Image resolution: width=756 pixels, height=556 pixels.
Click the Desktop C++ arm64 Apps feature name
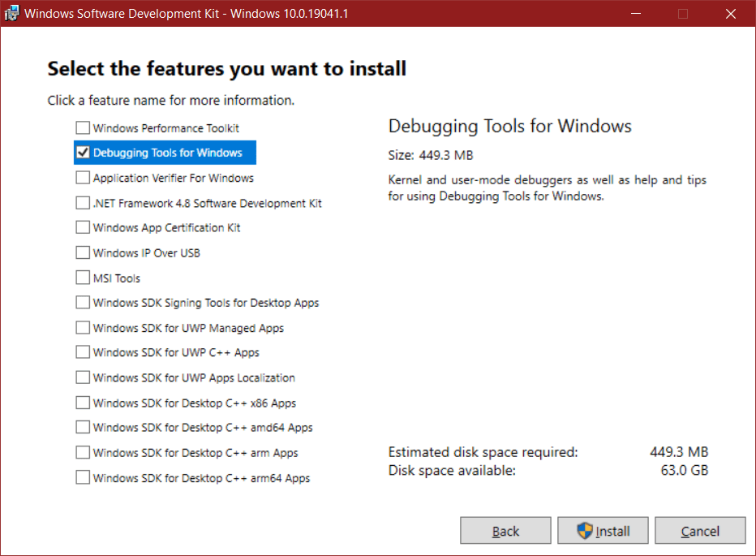(201, 478)
